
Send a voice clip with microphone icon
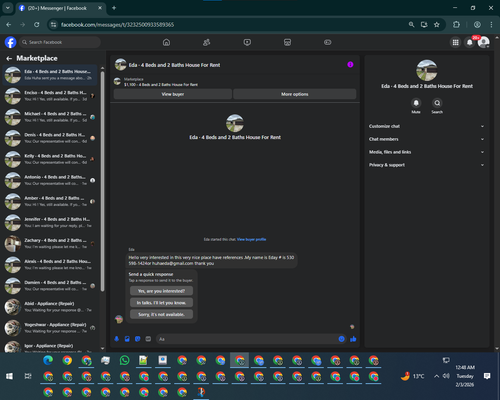[117, 339]
